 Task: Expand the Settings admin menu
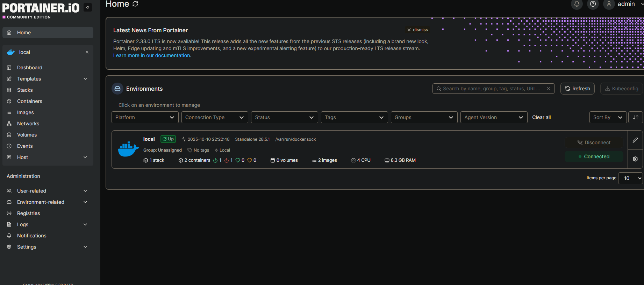(x=48, y=247)
